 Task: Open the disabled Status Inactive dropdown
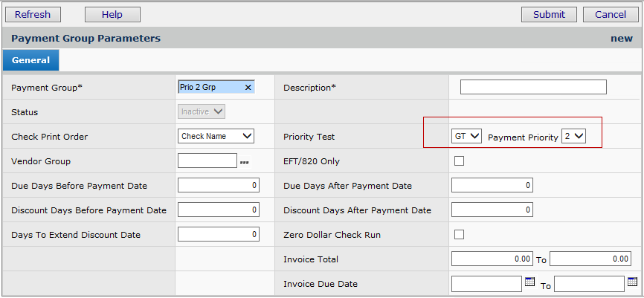(202, 111)
